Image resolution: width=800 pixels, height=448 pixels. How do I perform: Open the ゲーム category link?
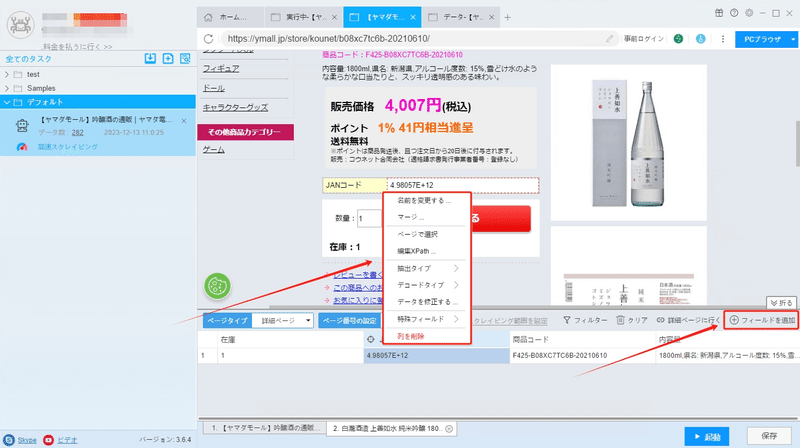pyautogui.click(x=213, y=150)
